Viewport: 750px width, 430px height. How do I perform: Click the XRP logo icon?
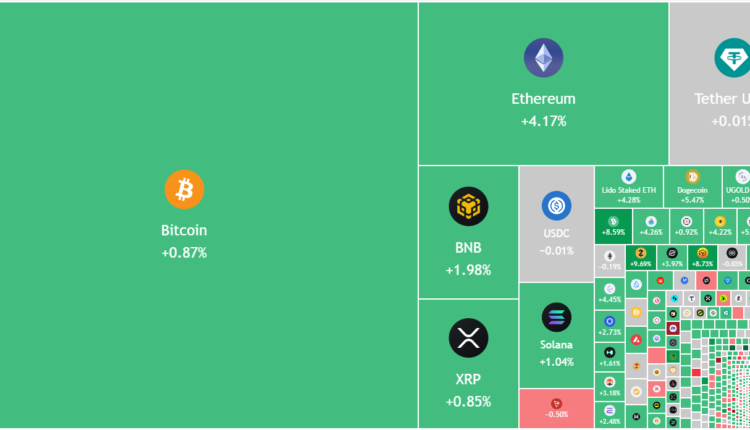(468, 338)
